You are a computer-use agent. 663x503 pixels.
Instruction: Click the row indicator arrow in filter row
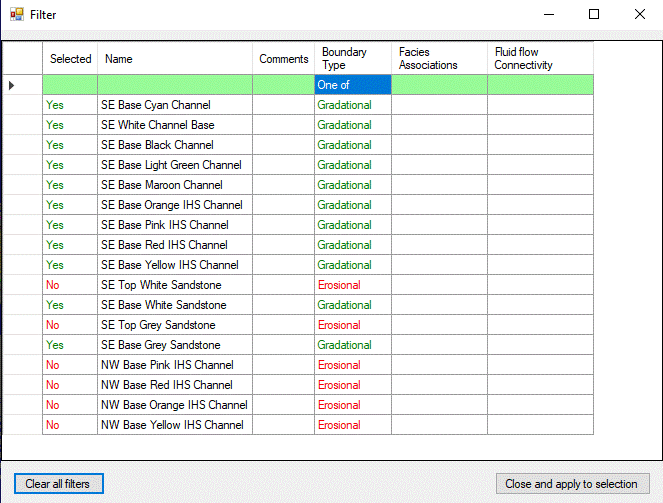(12, 85)
